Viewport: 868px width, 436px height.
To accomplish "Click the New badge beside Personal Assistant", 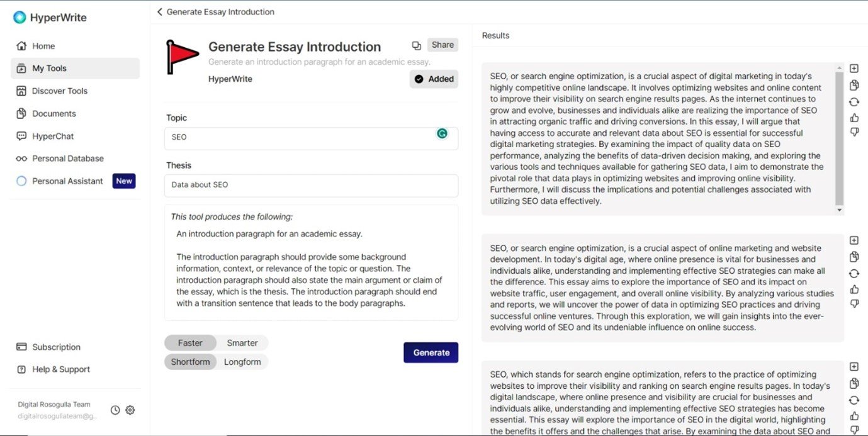I will pos(124,181).
